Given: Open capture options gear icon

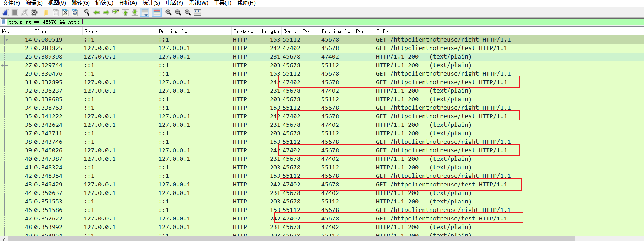Looking at the screenshot, I should pos(34,12).
